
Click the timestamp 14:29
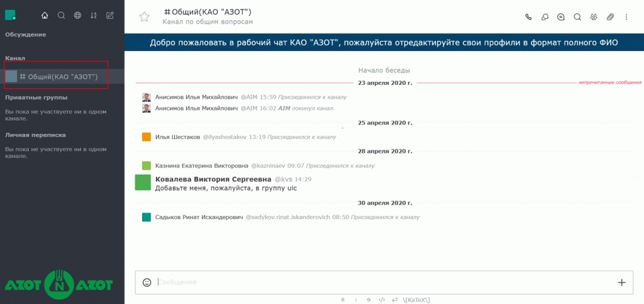click(x=303, y=179)
